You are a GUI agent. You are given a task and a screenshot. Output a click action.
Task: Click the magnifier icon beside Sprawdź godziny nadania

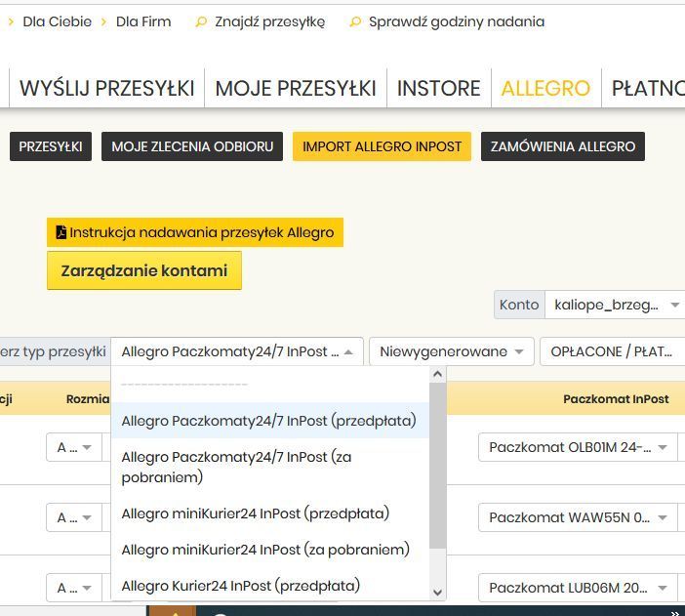point(355,21)
